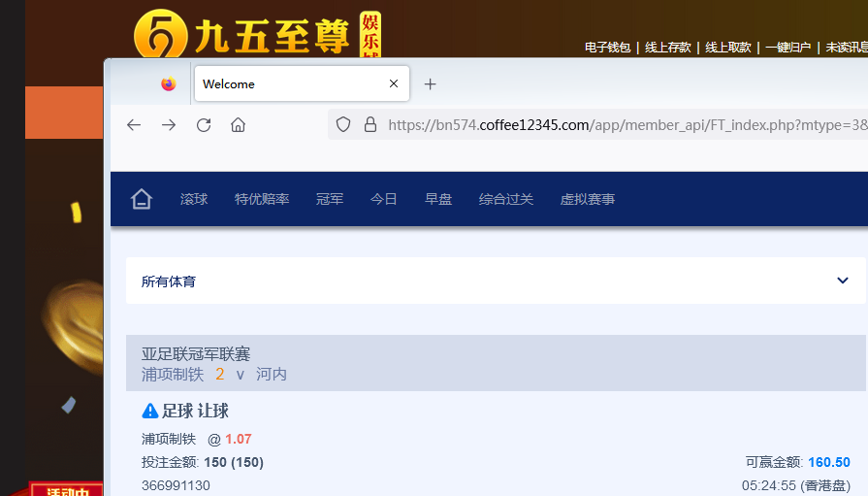Click the Firefox logo icon in the tab bar
Image resolution: width=868 pixels, height=496 pixels.
point(169,83)
